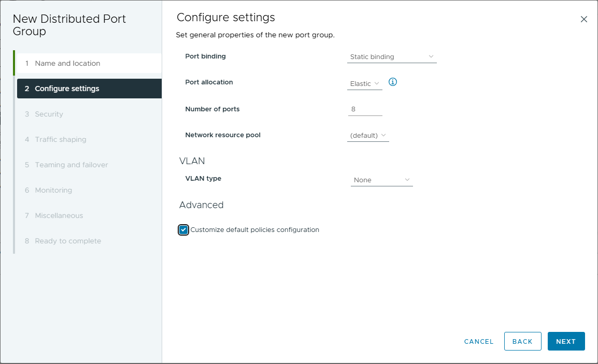
Task: Select the Security wizard step
Action: click(x=49, y=114)
